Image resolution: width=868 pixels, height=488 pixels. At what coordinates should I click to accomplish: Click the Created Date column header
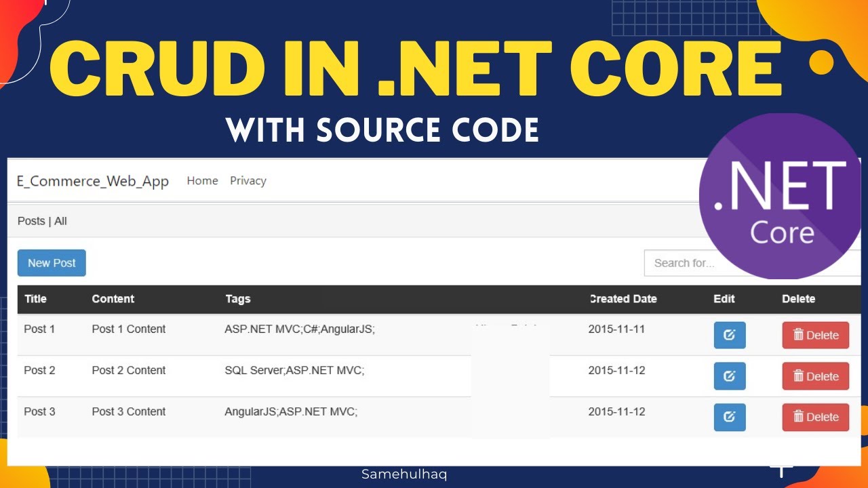pyautogui.click(x=623, y=299)
